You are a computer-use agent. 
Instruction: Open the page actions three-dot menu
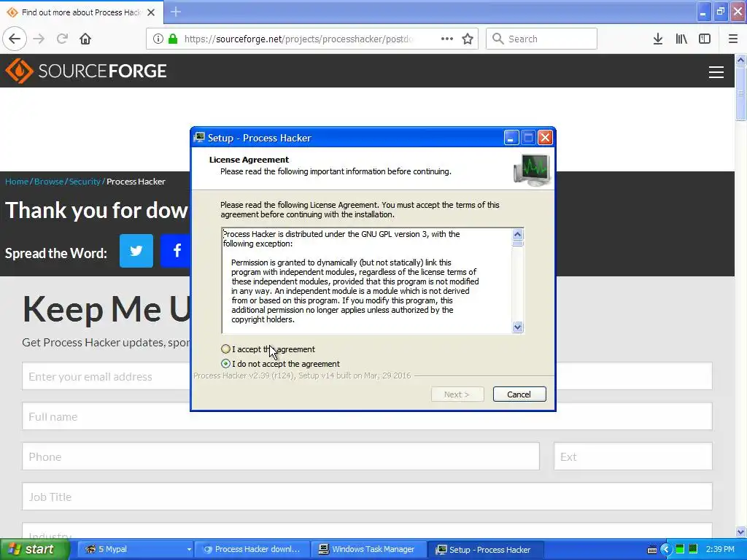[447, 39]
